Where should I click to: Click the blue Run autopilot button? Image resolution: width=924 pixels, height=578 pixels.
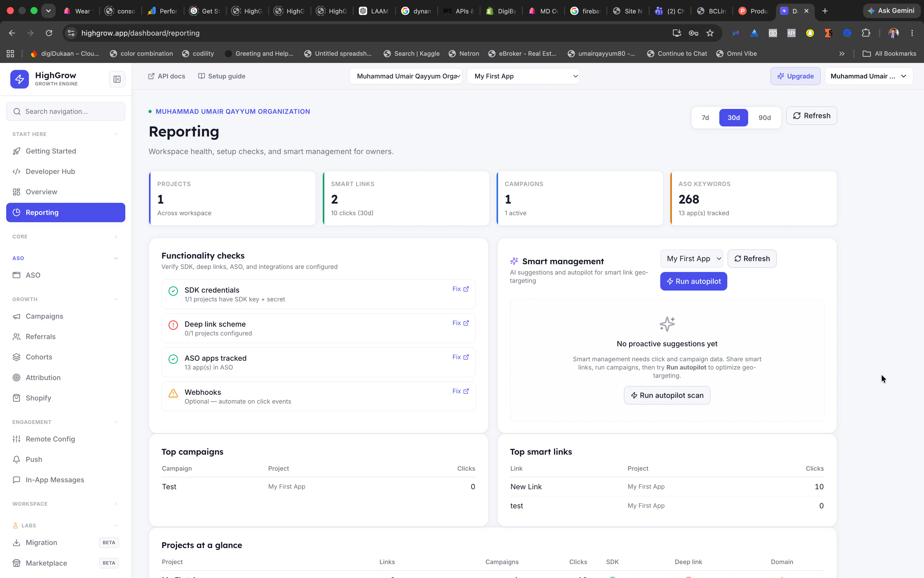pos(693,281)
